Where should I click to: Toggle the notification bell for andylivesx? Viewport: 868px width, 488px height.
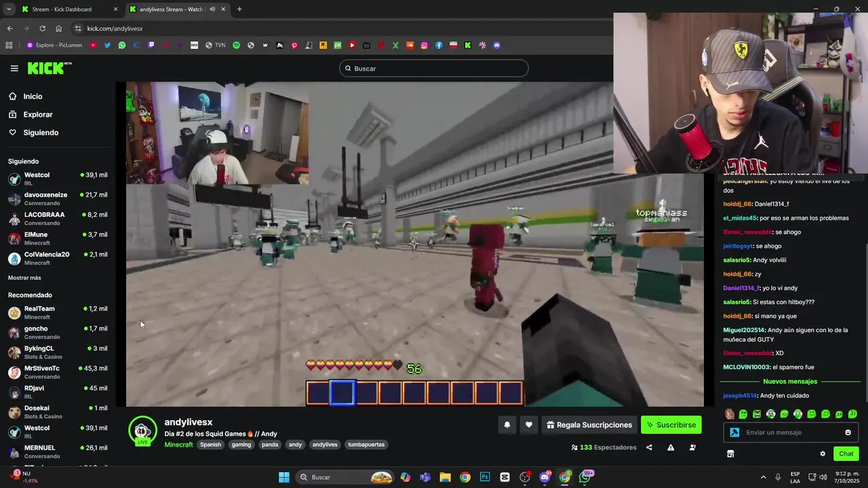[507, 425]
